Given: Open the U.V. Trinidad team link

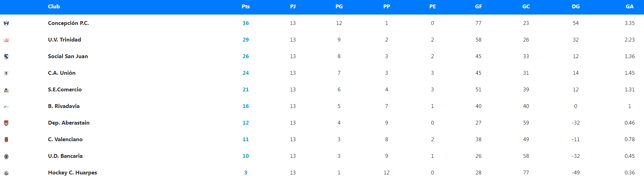Looking at the screenshot, I should tap(64, 40).
